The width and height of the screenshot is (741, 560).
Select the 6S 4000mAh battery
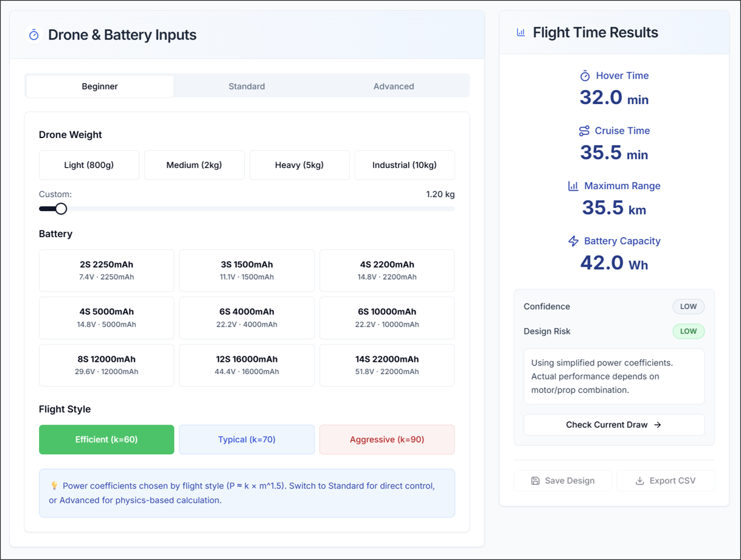(x=246, y=317)
